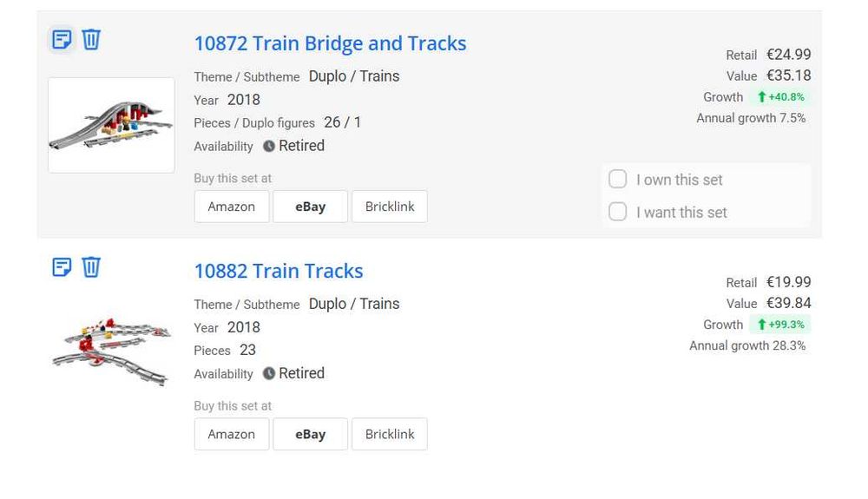Image resolution: width=868 pixels, height=499 pixels.
Task: Click Retired clock icon for set 10882
Action: click(269, 373)
